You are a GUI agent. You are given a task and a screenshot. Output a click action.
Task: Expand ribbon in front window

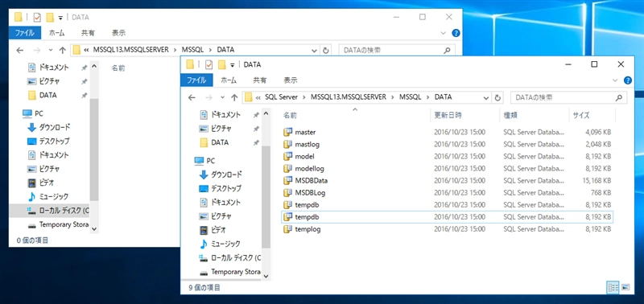(x=615, y=80)
